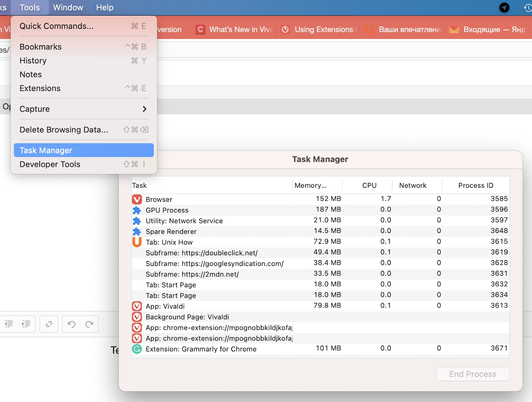Viewport: 532px width, 402px height.
Task: Switch to the Using Extensions tab
Action: pyautogui.click(x=318, y=30)
